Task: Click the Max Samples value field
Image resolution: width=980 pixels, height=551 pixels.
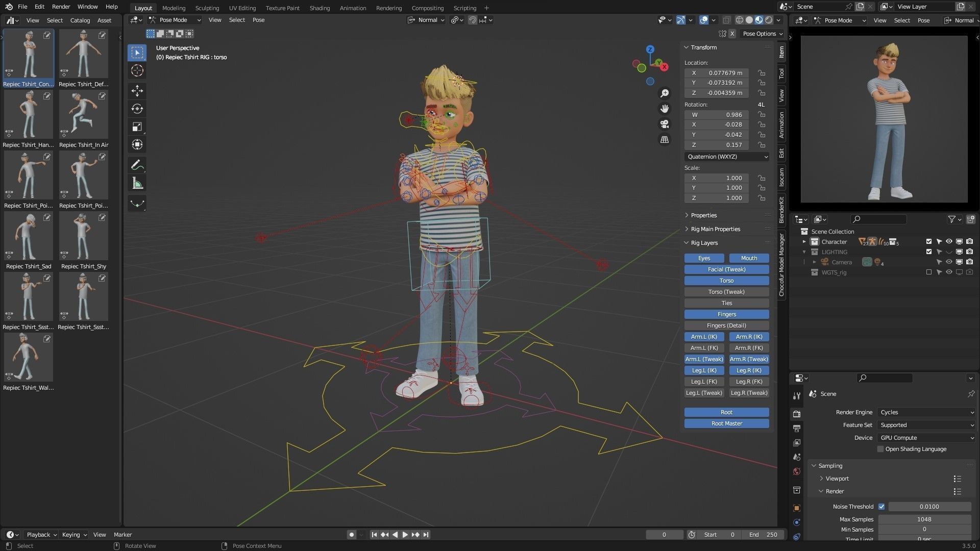Action: tap(924, 519)
